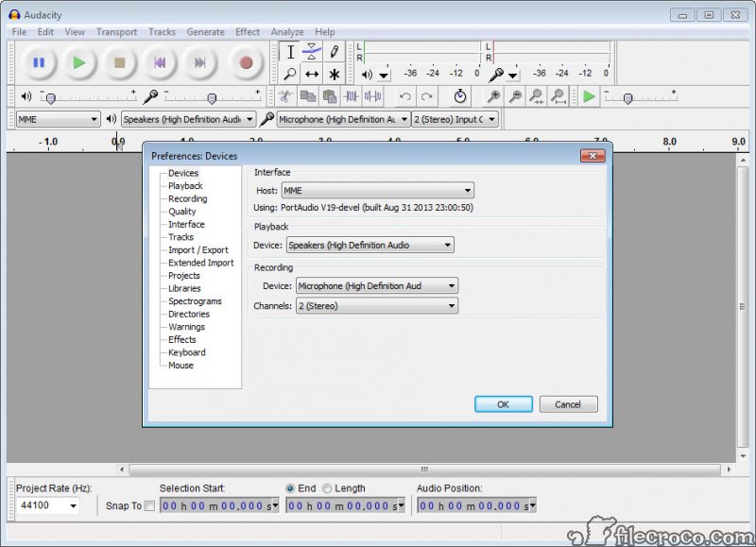Image resolution: width=756 pixels, height=547 pixels.
Task: Select Import / Export preferences item
Action: click(198, 249)
